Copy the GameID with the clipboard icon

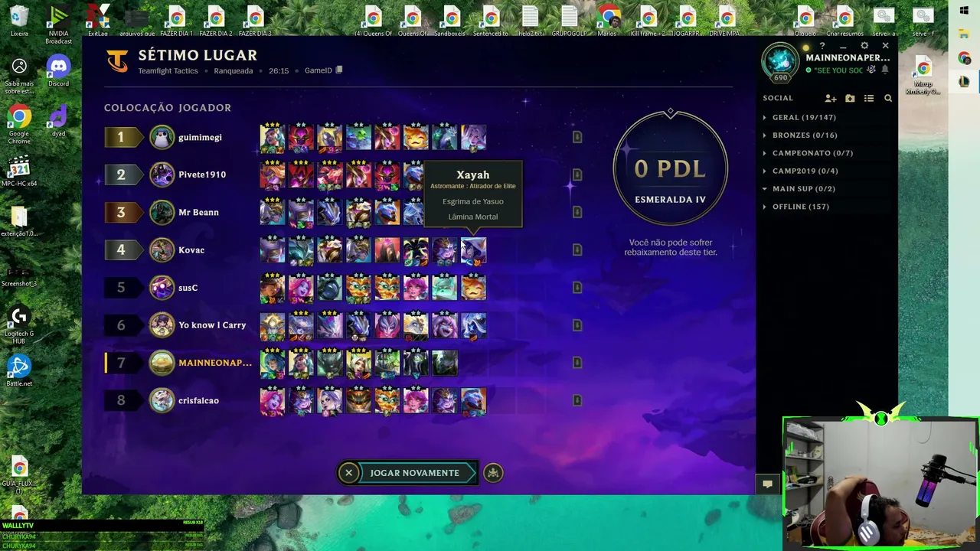click(x=339, y=70)
